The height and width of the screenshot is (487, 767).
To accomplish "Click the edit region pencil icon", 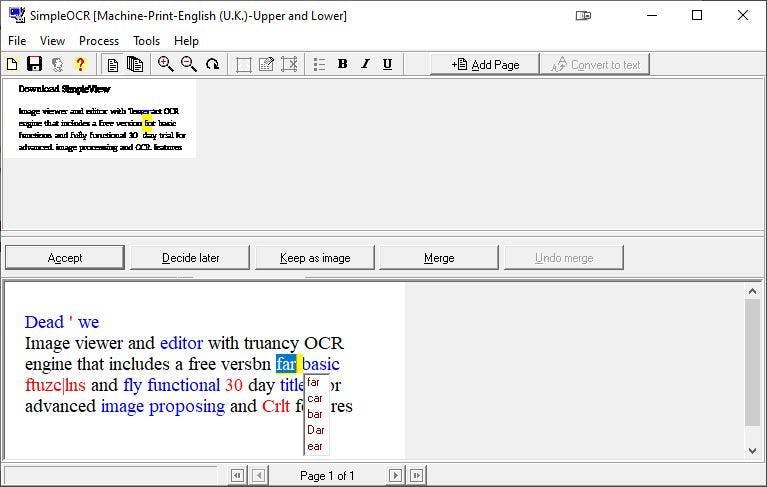I will pyautogui.click(x=266, y=64).
